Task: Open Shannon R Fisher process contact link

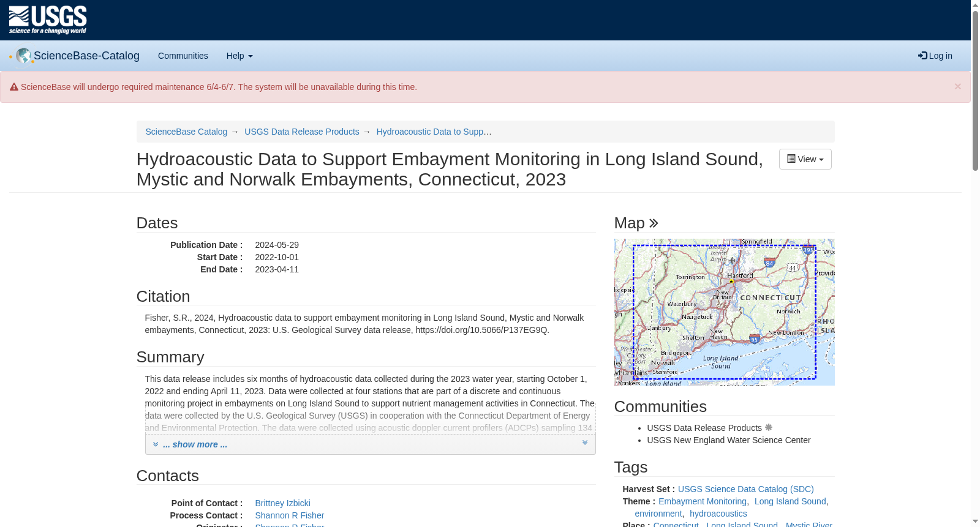Action: pyautogui.click(x=289, y=515)
